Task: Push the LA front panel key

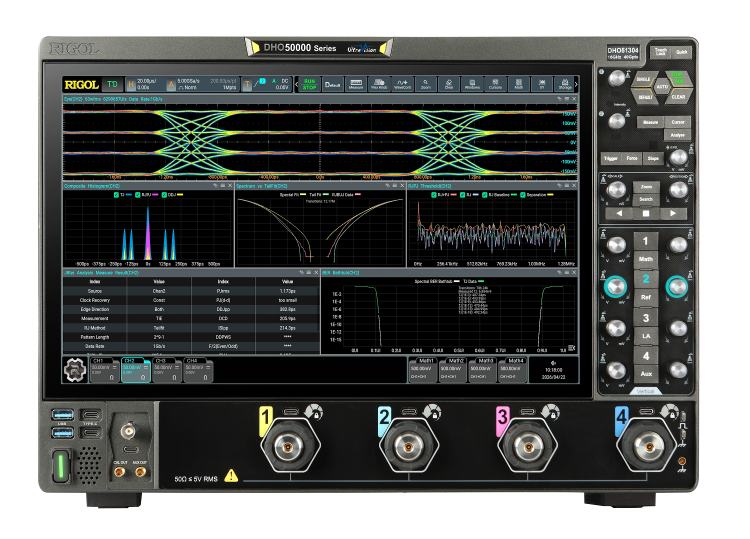Action: pyautogui.click(x=646, y=336)
